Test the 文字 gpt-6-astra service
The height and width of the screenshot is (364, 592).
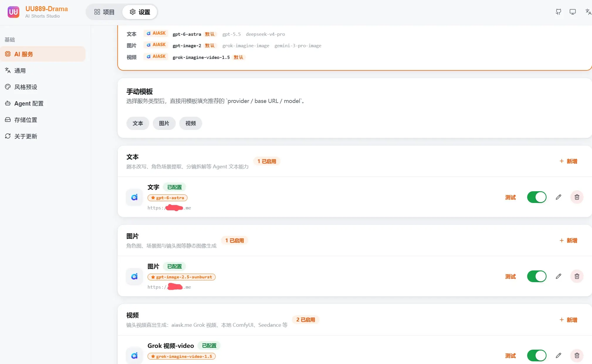[x=510, y=197]
